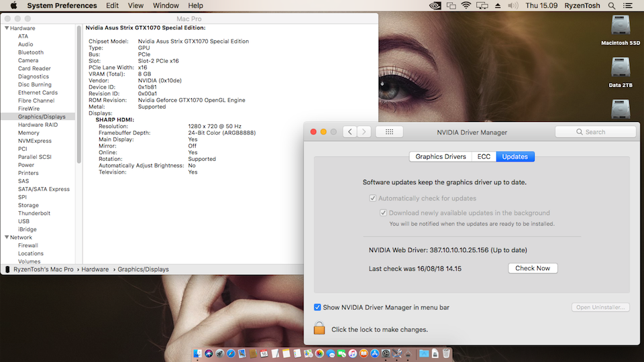Collapse the Network section in sidebar

[x=7, y=237]
